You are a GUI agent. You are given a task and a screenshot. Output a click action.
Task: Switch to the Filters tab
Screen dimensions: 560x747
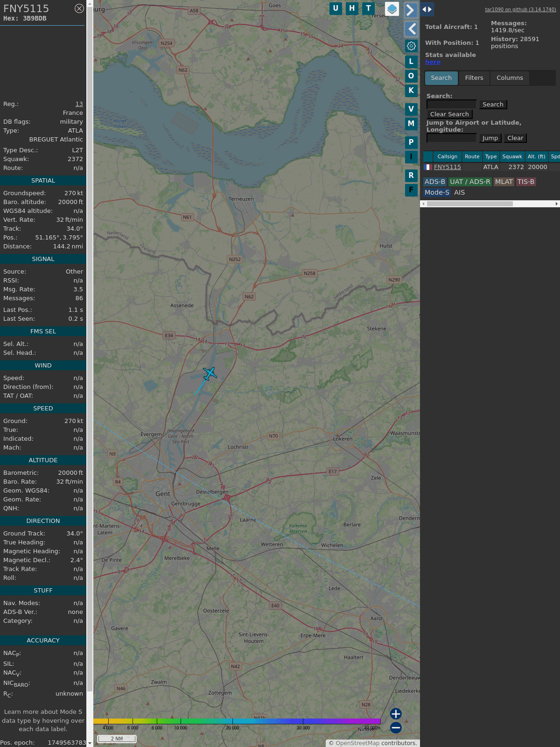coord(474,78)
